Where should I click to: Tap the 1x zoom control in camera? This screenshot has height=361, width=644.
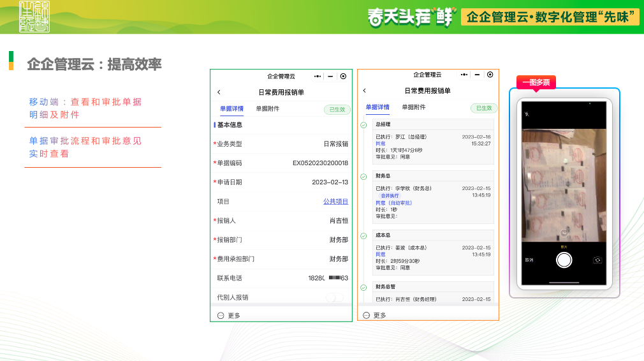coord(564,233)
